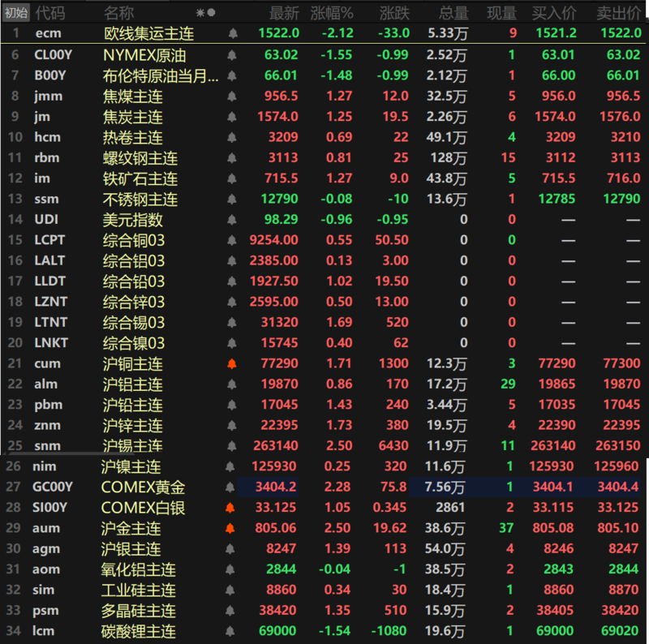Toggle alert bell for 氧化铝主连
Viewport: 649px width, 644px height.
pos(230,570)
